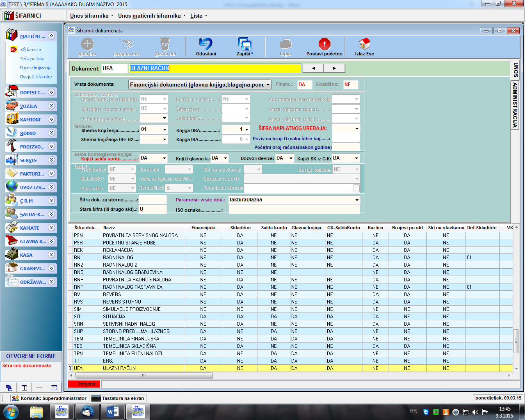Open the Knjiži salda konti dropdown
Image resolution: width=525 pixels, height=420 pixels.
tap(164, 158)
